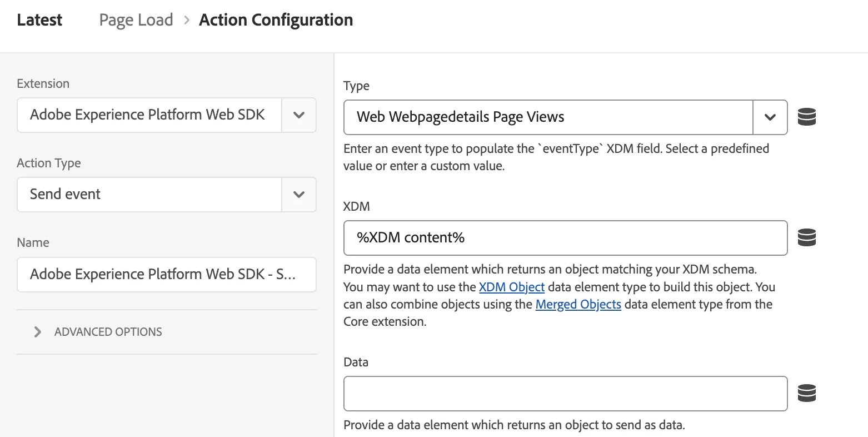Open the Action Type dropdown arrow
The width and height of the screenshot is (868, 437).
[299, 195]
